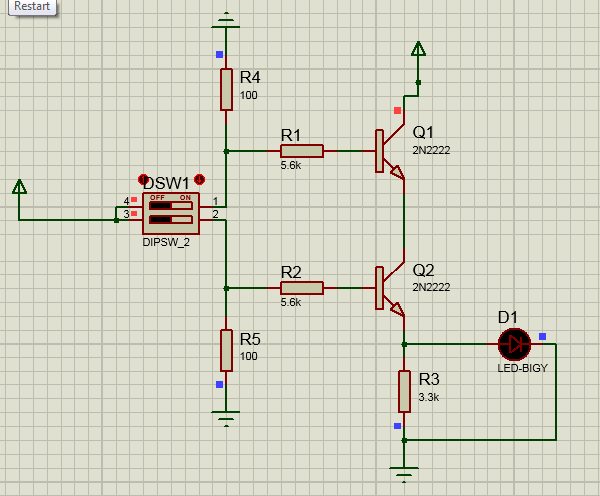600x496 pixels.
Task: Click R1's 5.6k value text
Action: point(291,165)
